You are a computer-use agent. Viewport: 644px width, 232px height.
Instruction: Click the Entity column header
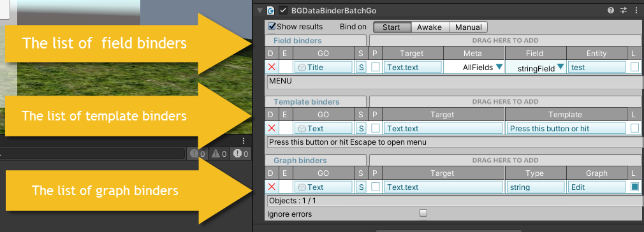[597, 54]
